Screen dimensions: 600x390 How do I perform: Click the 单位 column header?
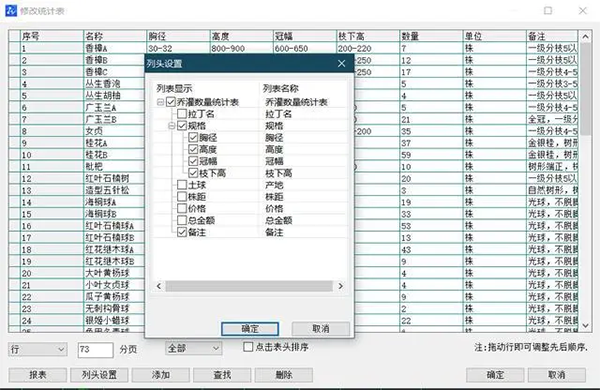coord(494,36)
